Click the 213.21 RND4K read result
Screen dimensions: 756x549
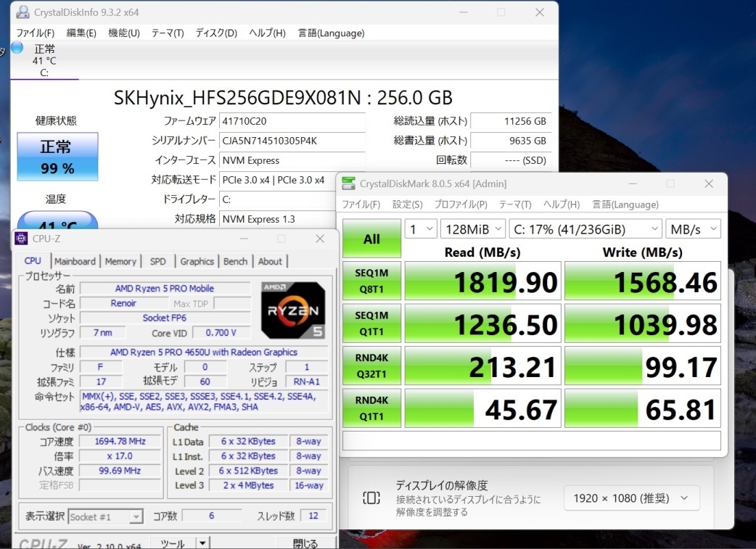(x=482, y=366)
